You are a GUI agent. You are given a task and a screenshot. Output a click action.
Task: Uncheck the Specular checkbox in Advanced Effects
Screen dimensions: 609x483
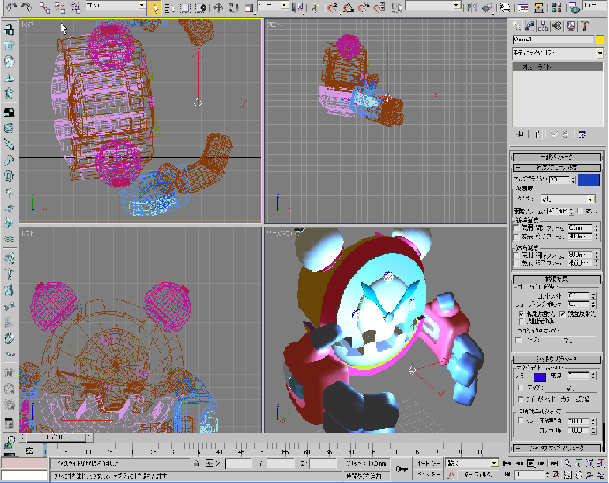click(x=562, y=314)
